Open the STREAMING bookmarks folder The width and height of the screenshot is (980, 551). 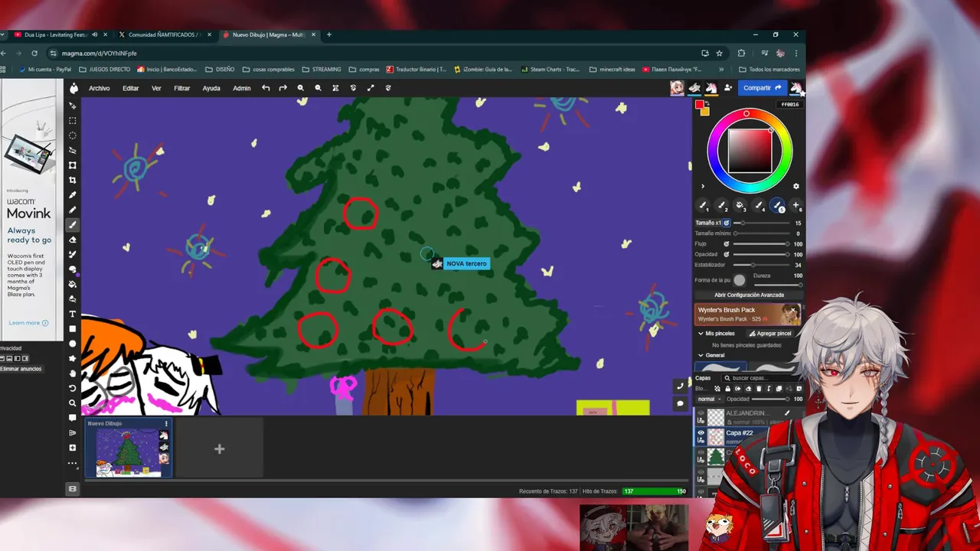tap(322, 69)
